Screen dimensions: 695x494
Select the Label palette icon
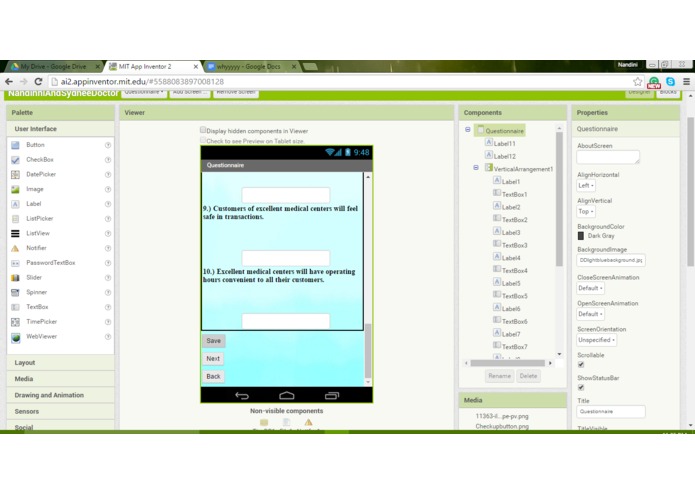tap(15, 204)
